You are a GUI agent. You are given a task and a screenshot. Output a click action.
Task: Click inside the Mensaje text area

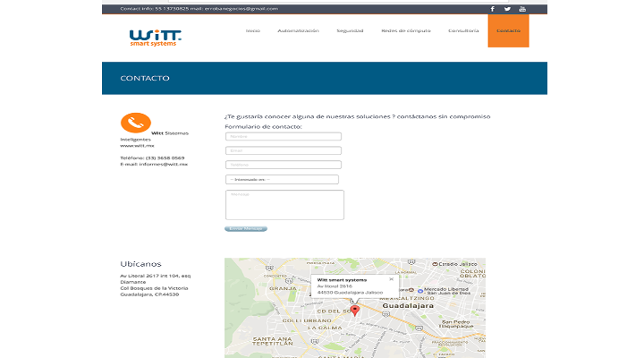tap(284, 205)
